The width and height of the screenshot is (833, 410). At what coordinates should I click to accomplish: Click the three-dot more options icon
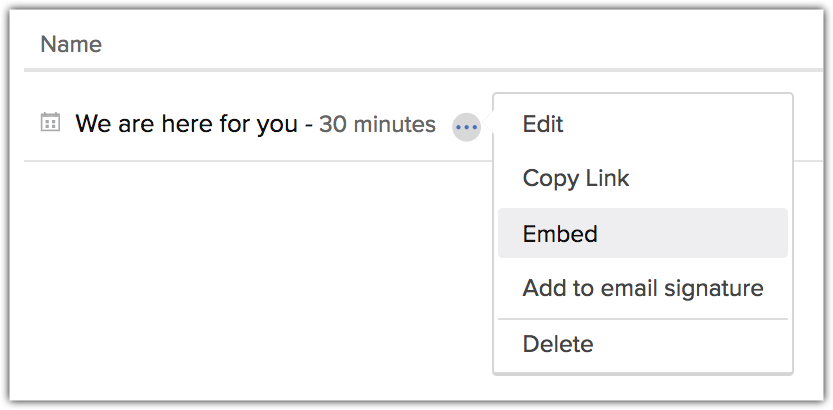tap(467, 126)
